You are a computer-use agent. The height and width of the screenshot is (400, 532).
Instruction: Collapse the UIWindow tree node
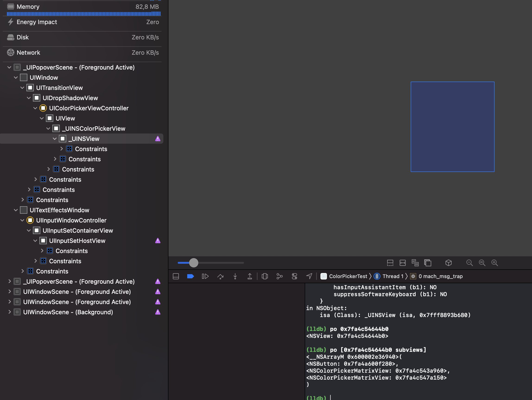(16, 77)
